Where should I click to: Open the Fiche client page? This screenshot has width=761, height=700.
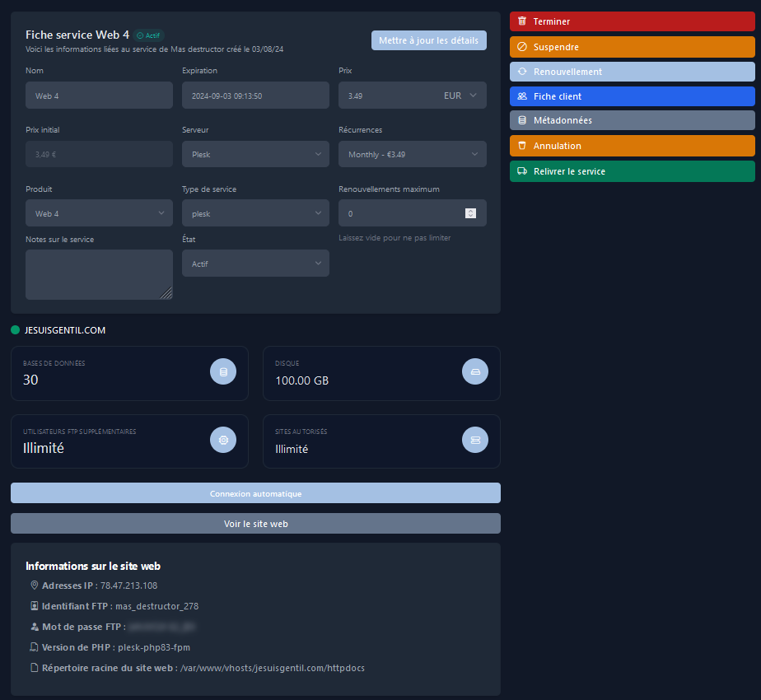(x=632, y=96)
